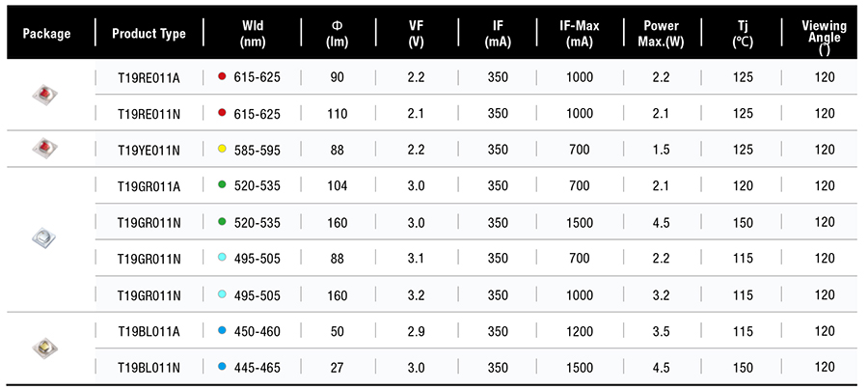This screenshot has height=390, width=868.
Task: Click the red dot in the T19RE011N row
Action: [x=223, y=113]
